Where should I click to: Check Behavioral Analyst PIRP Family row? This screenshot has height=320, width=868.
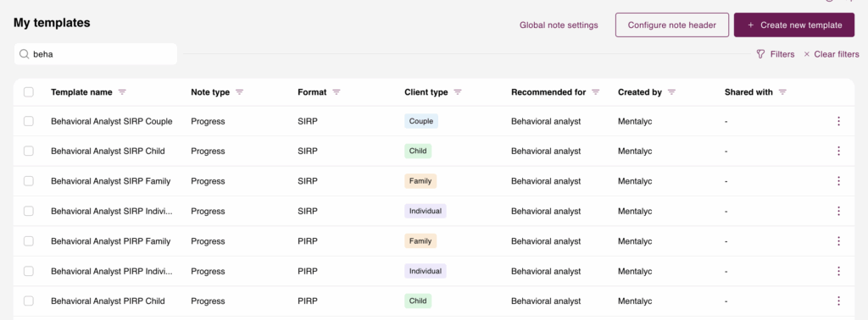(29, 241)
